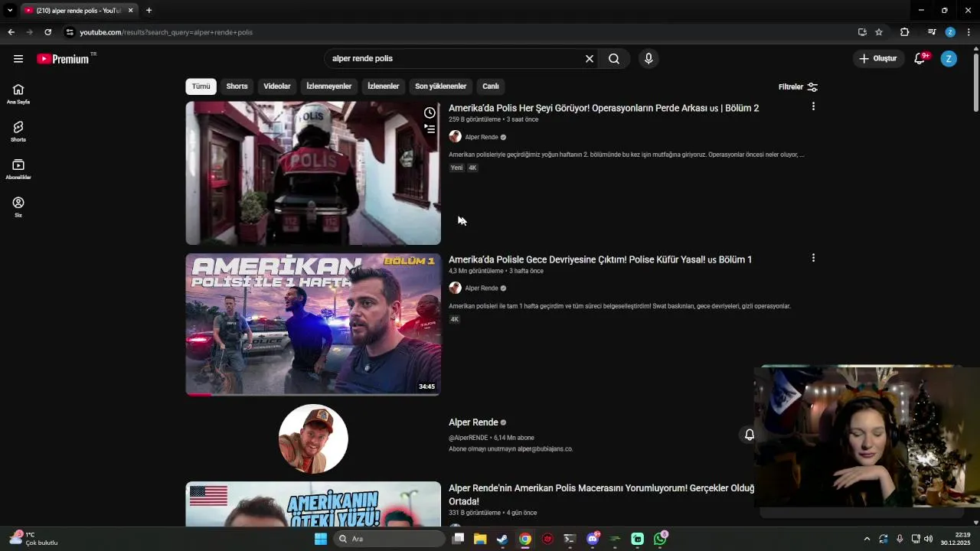Open the YouTube hamburger guide menu

pos(18,59)
